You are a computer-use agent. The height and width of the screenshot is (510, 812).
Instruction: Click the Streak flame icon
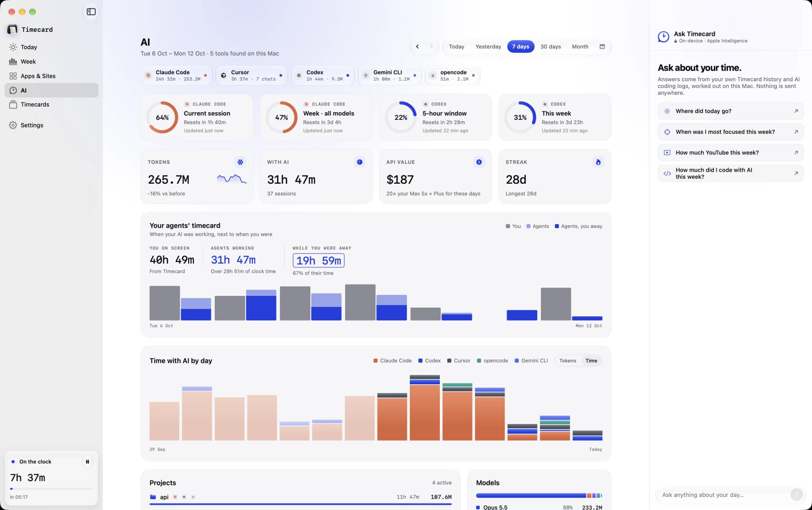click(598, 162)
